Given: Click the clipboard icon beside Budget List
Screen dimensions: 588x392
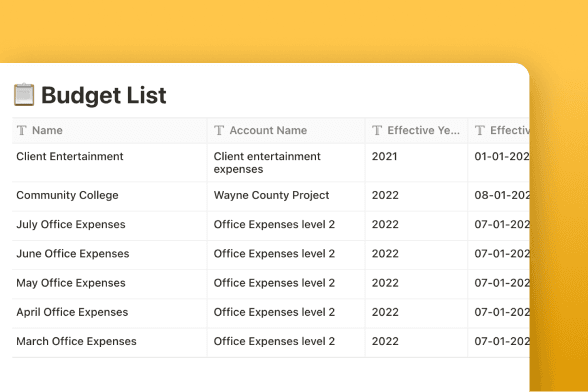Looking at the screenshot, I should (24, 95).
